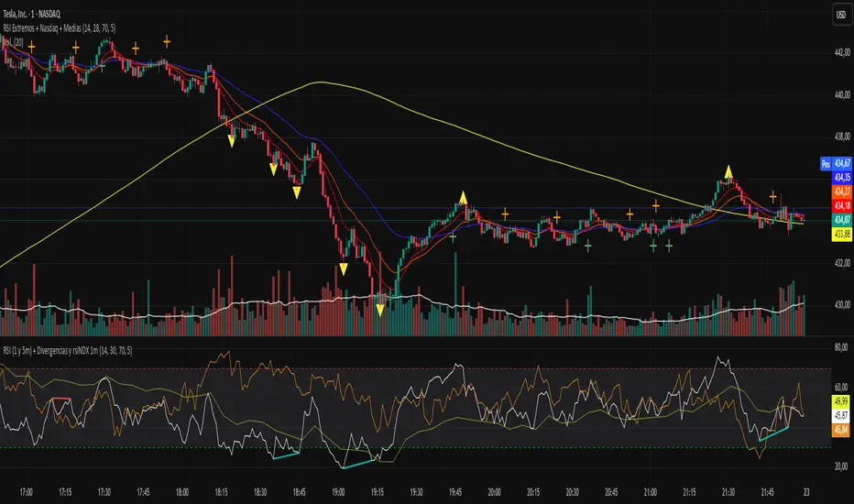Select the cyan divergence line near 21:45 on RSI
Screen dimensions: 854x504
point(773,433)
